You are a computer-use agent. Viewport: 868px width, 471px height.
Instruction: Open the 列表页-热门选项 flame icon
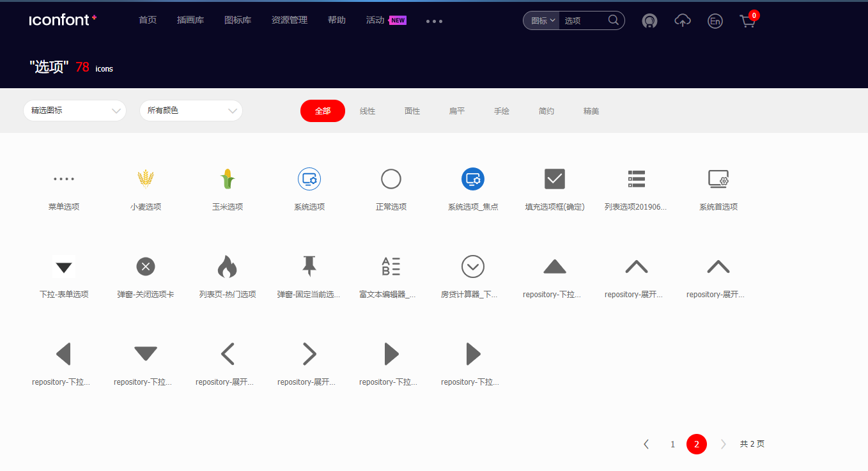(x=228, y=266)
